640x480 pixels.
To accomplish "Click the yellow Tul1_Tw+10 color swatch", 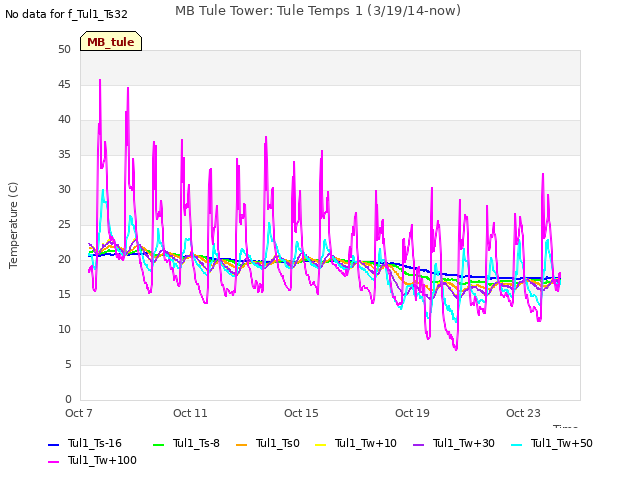I will 321,444.
